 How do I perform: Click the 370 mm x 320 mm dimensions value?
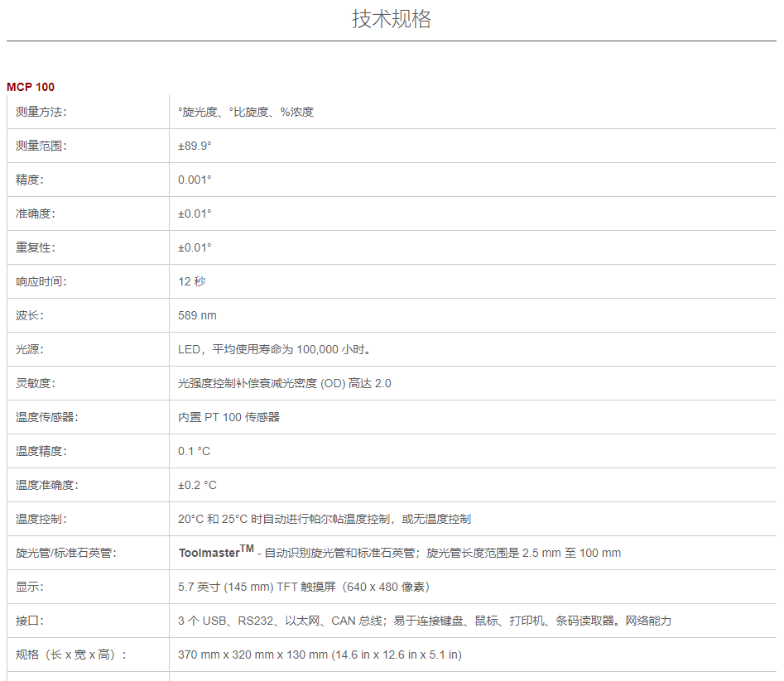coord(320,655)
